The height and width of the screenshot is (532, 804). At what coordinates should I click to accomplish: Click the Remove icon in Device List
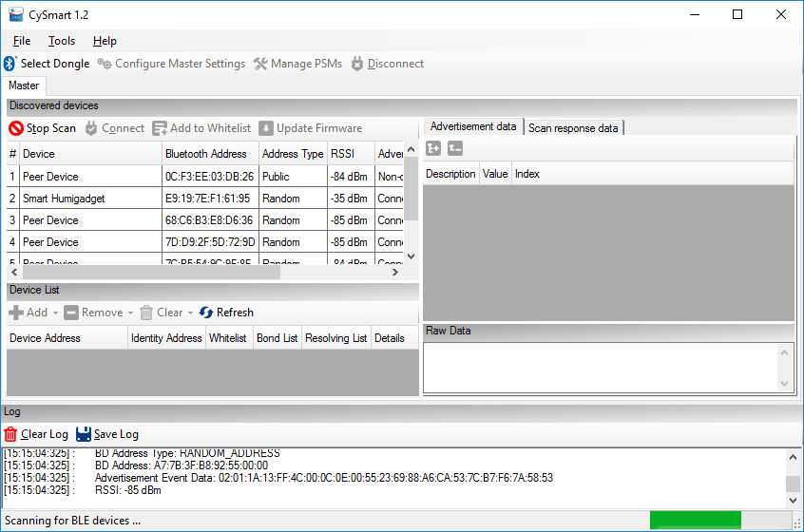coord(71,313)
